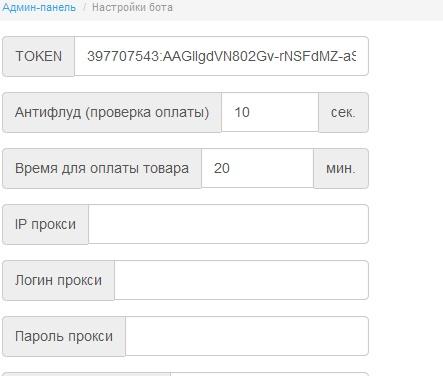This screenshot has width=443, height=376.
Task: Click the number 20 in payment time field
Action: click(222, 168)
